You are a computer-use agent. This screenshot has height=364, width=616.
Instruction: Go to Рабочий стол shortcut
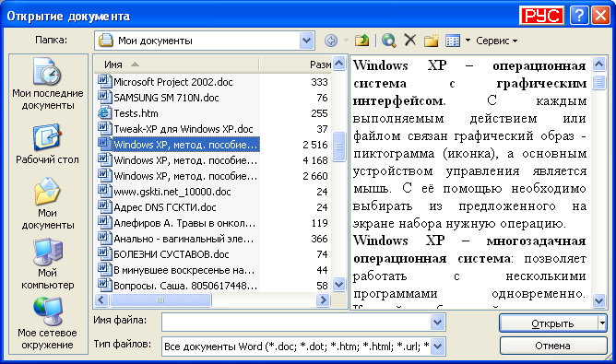[48, 144]
